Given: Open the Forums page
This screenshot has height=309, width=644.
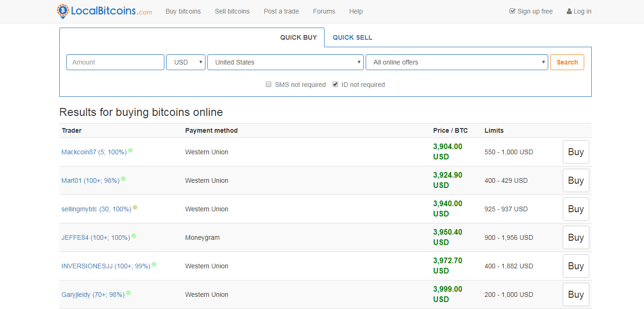Looking at the screenshot, I should point(324,11).
